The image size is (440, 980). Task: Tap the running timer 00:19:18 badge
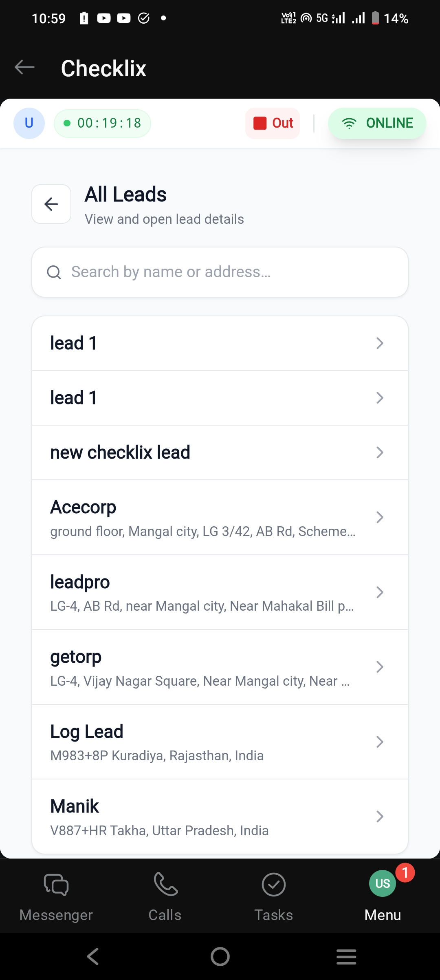click(x=102, y=123)
